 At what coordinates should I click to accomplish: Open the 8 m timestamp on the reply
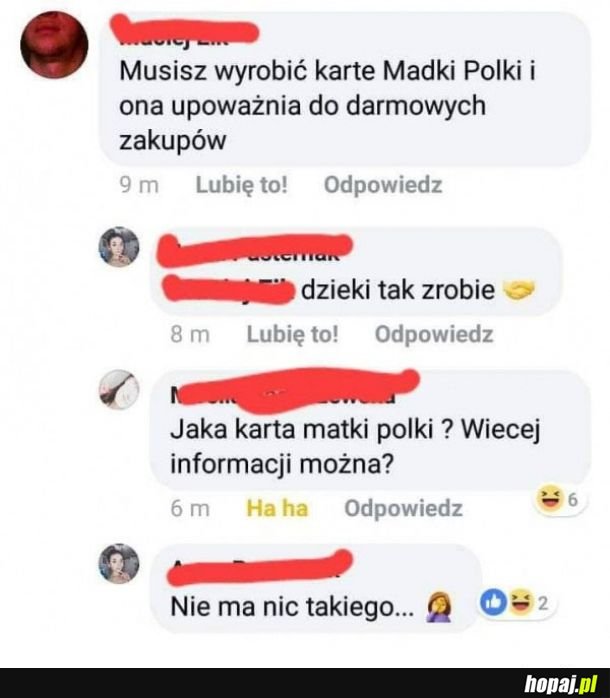(x=190, y=335)
